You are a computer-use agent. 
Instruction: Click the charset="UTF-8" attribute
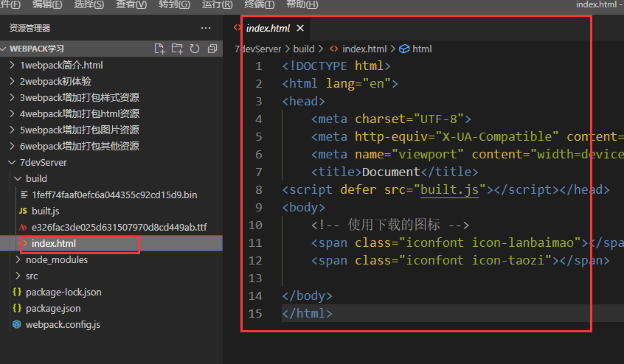point(409,119)
